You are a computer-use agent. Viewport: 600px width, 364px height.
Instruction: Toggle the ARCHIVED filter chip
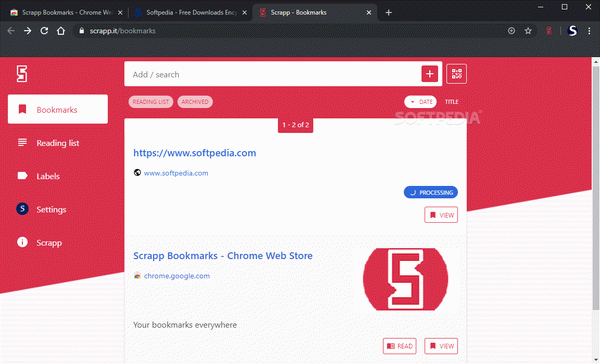point(195,102)
